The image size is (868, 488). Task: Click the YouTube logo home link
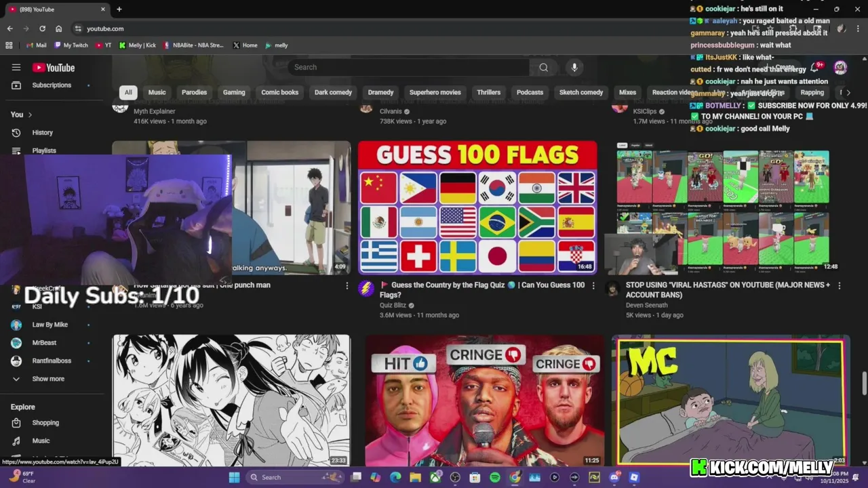click(x=53, y=67)
